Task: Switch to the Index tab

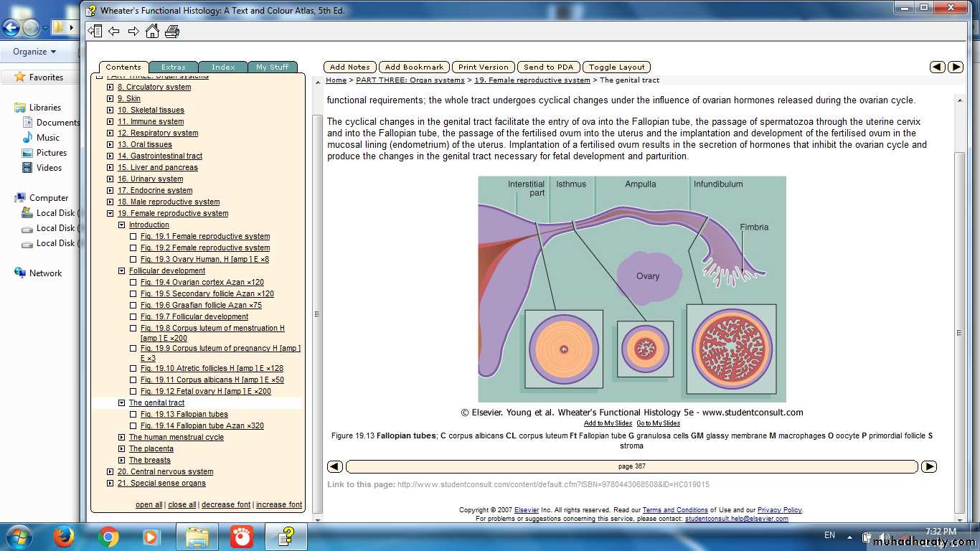Action: (x=223, y=67)
